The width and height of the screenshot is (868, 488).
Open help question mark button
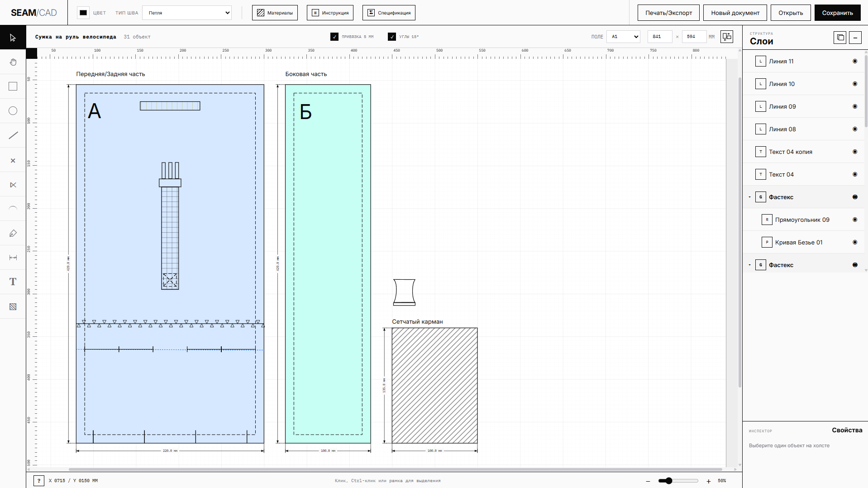39,481
